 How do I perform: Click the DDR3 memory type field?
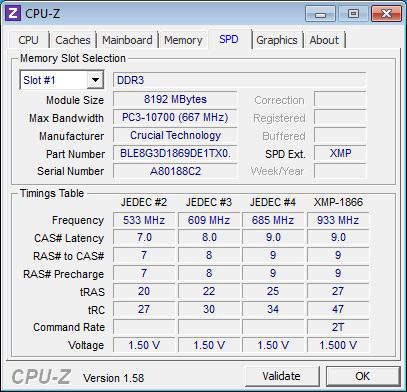coord(239,80)
